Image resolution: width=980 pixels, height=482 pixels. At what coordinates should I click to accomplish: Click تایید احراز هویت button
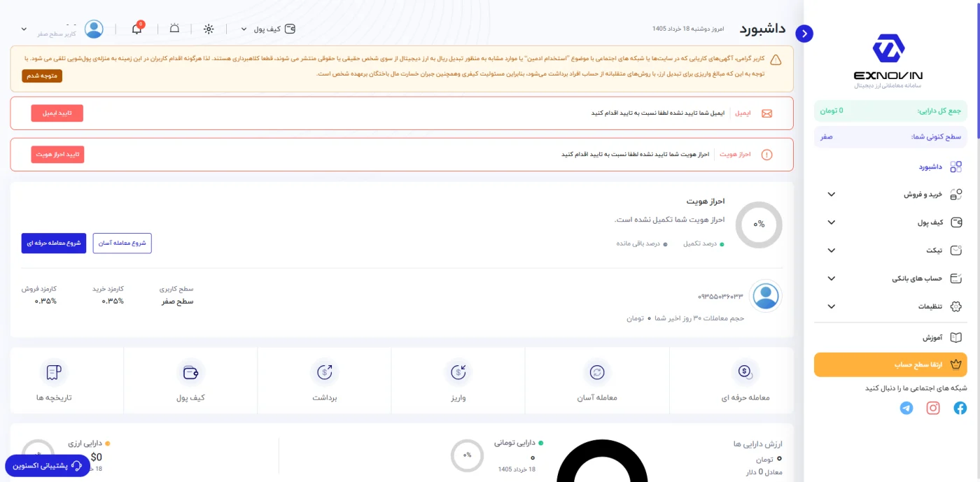click(x=57, y=154)
